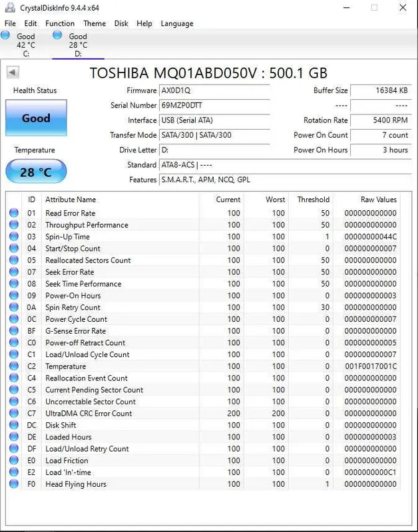
Task: Click the Features field S.M.A.R.T., APM, NCQ, GPL
Action: pos(286,180)
